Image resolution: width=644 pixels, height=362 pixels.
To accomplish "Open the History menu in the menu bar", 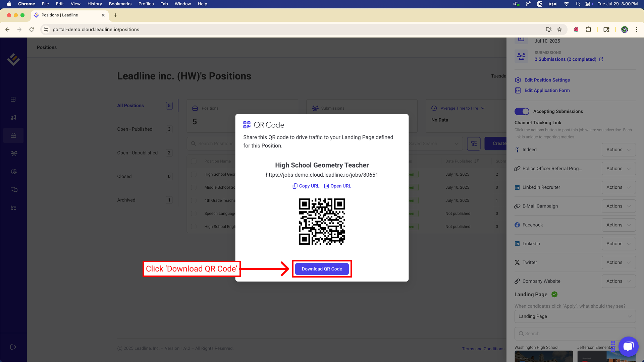I will tap(95, 4).
